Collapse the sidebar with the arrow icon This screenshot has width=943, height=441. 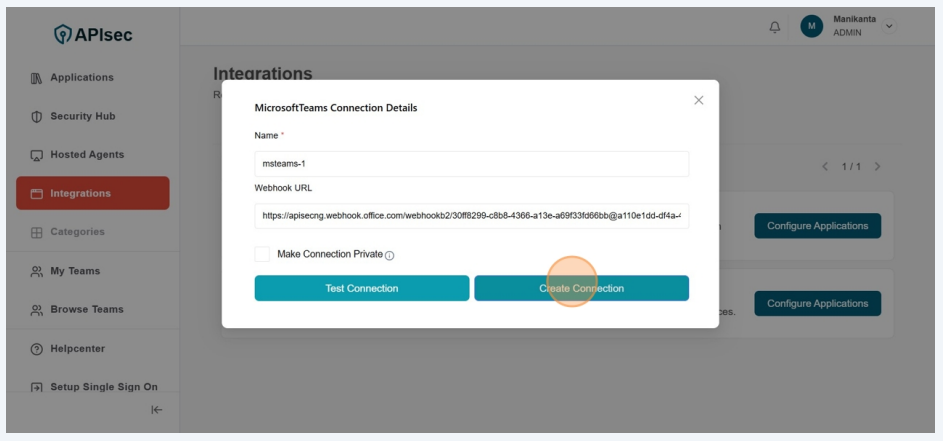pos(157,409)
